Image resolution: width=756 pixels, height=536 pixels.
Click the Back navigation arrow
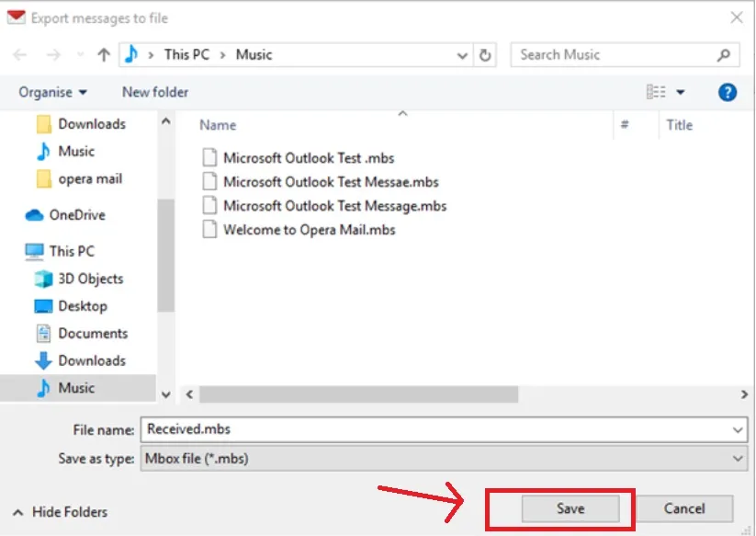(20, 55)
